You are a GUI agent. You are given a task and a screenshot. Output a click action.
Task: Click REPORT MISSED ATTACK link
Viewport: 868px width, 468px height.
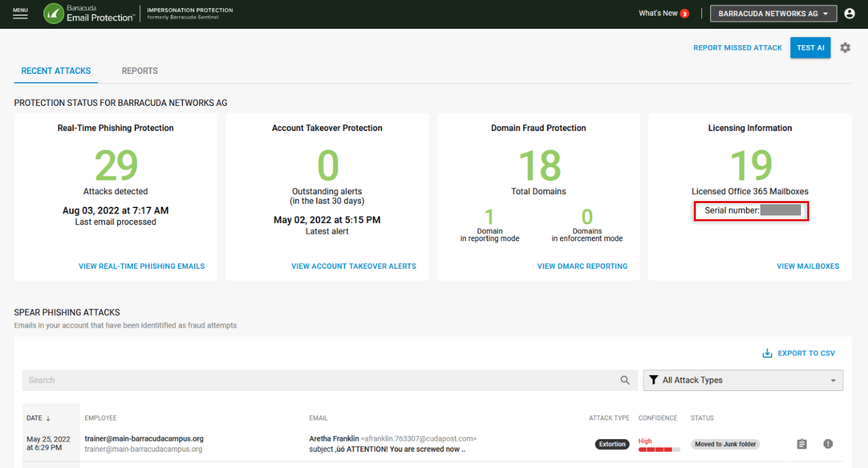(x=738, y=48)
